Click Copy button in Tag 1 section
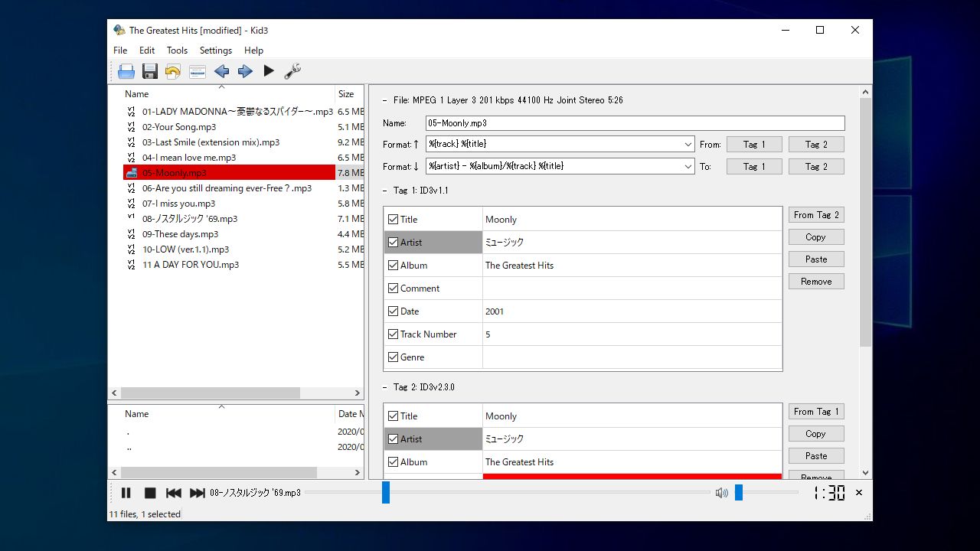Image resolution: width=980 pixels, height=551 pixels. coord(816,237)
